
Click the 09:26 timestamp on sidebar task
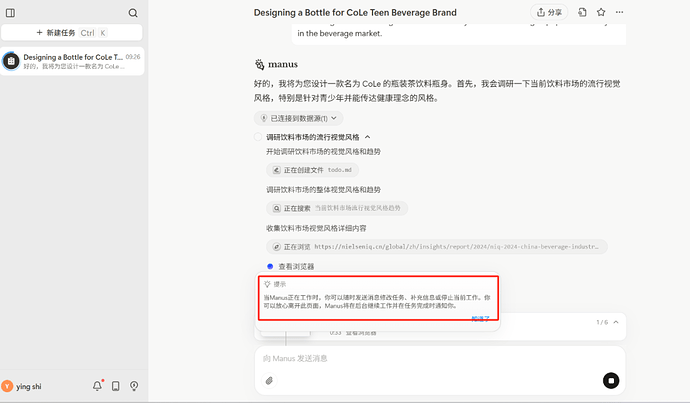(x=132, y=57)
